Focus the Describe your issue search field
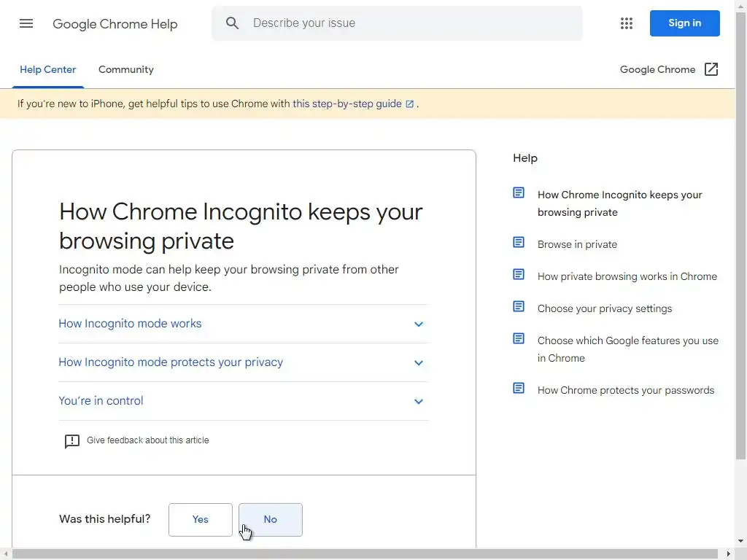This screenshot has height=560, width=747. [397, 23]
